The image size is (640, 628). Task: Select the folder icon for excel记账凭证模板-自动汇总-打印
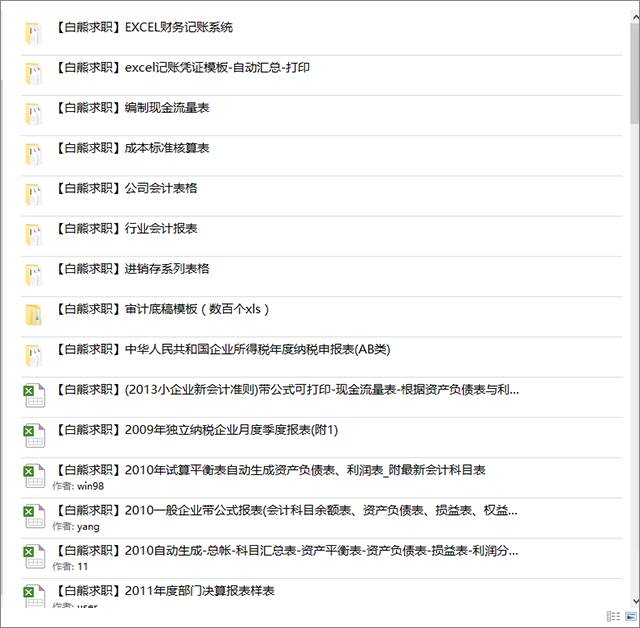pos(33,74)
